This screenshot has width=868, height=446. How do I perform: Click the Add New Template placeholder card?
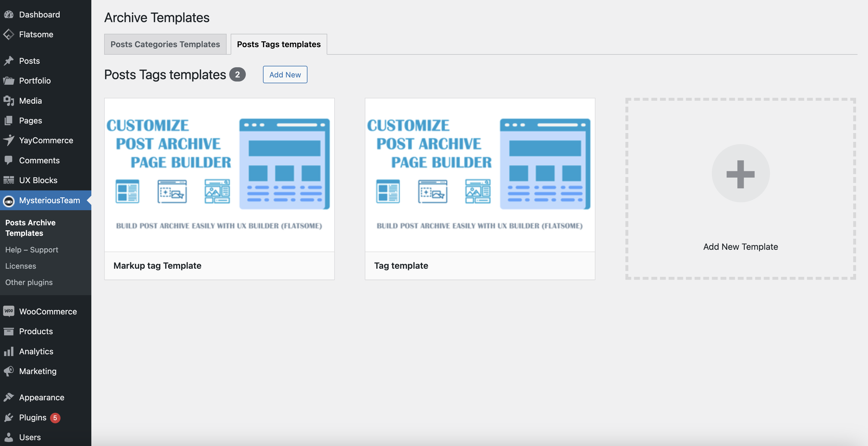click(x=740, y=246)
